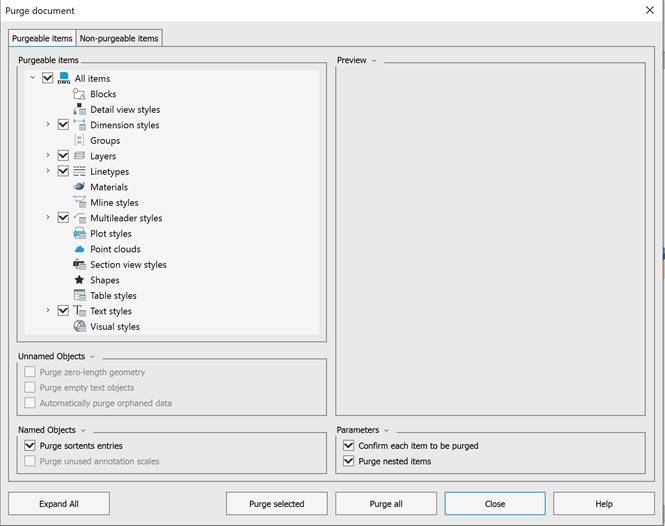Uncheck the All items checkbox
This screenshot has height=526, width=665.
(x=48, y=78)
